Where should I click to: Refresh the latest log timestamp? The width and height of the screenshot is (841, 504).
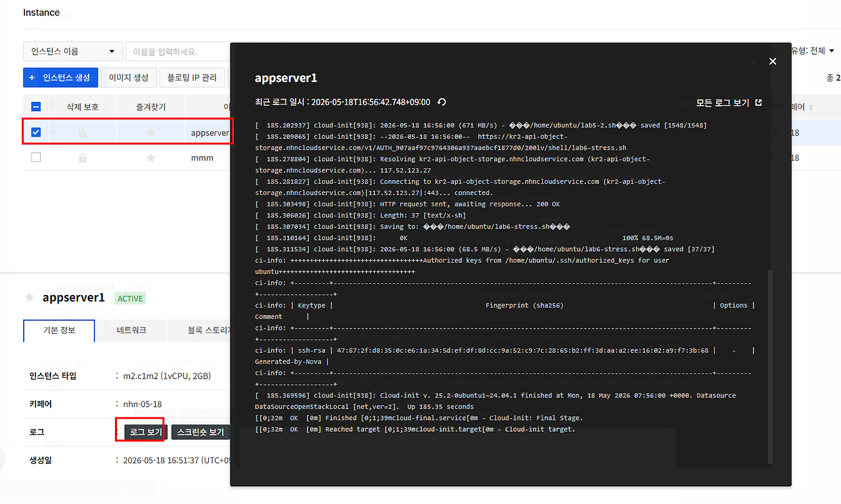click(x=442, y=102)
